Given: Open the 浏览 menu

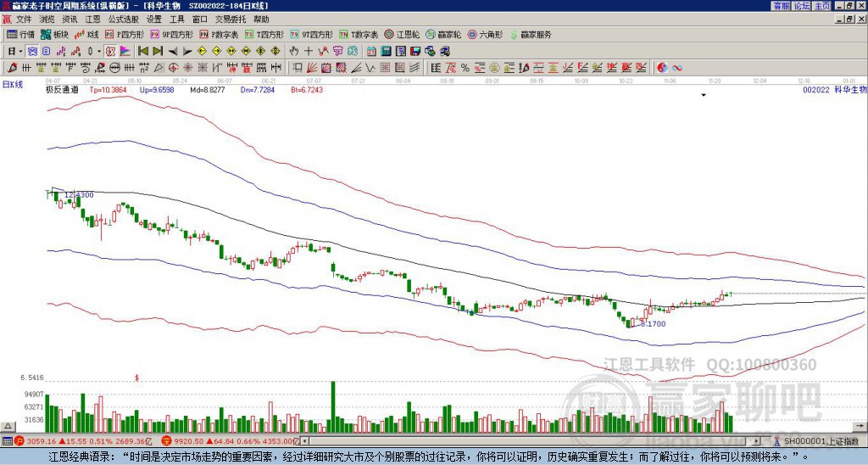Looking at the screenshot, I should pyautogui.click(x=47, y=20).
